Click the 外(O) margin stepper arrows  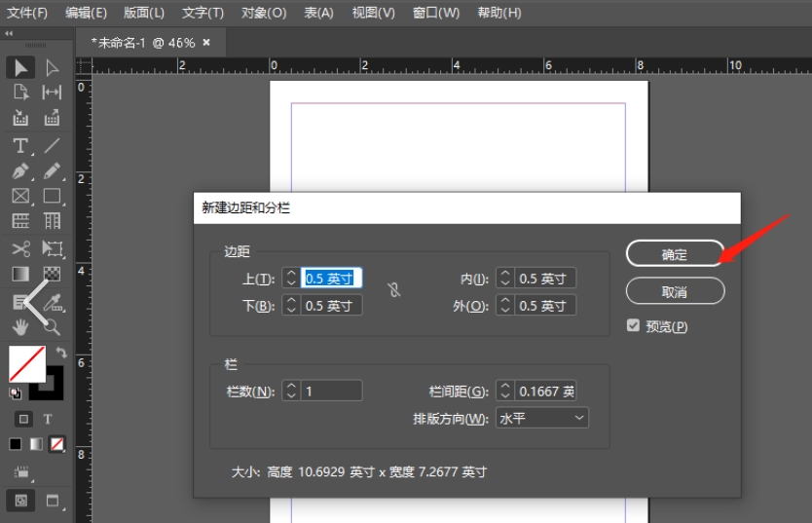pyautogui.click(x=505, y=306)
